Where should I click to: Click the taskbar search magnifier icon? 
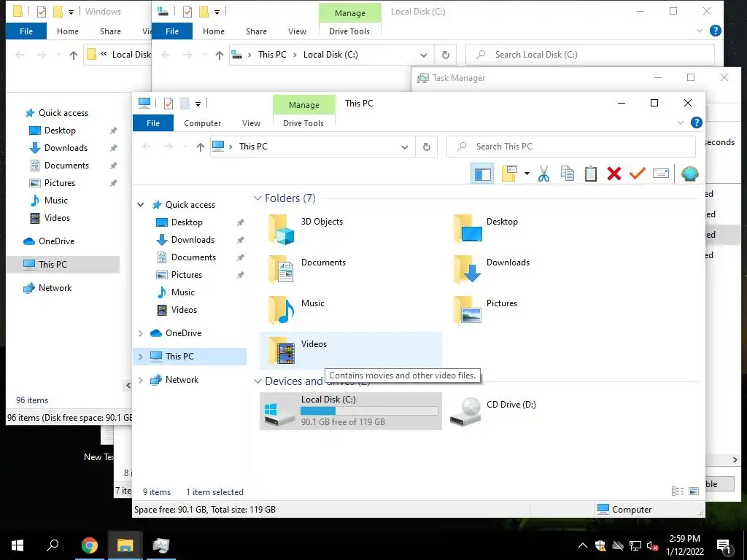tap(53, 545)
